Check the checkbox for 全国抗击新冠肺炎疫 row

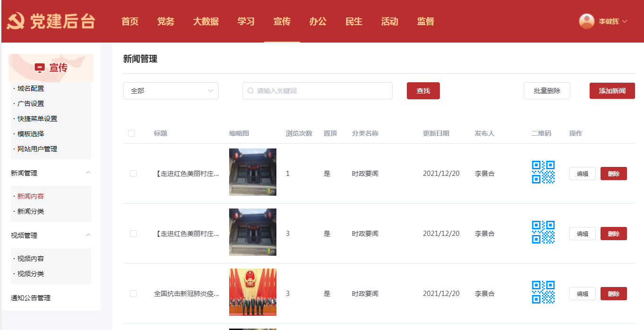(x=133, y=294)
